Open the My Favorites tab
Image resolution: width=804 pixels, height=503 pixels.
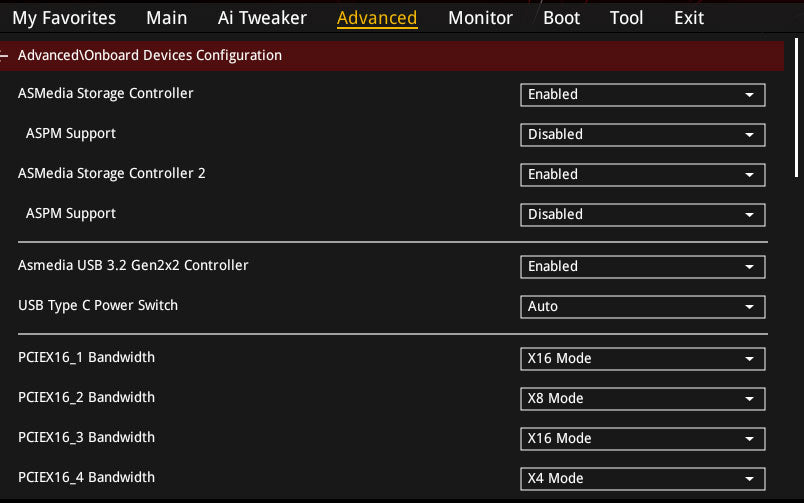64,18
